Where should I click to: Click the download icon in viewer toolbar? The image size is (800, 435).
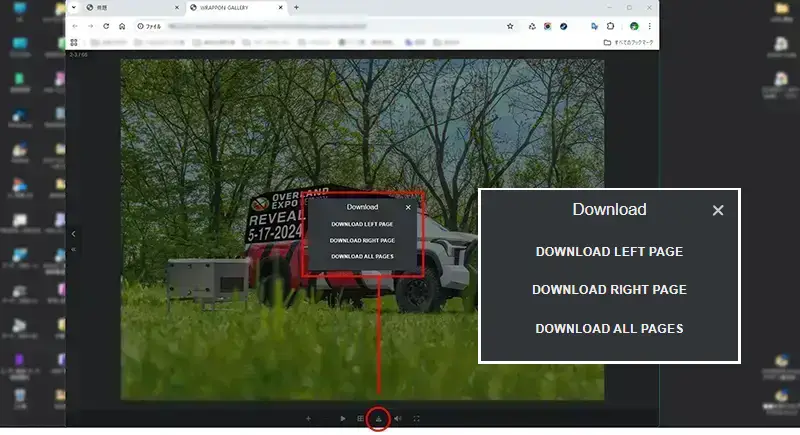(379, 419)
